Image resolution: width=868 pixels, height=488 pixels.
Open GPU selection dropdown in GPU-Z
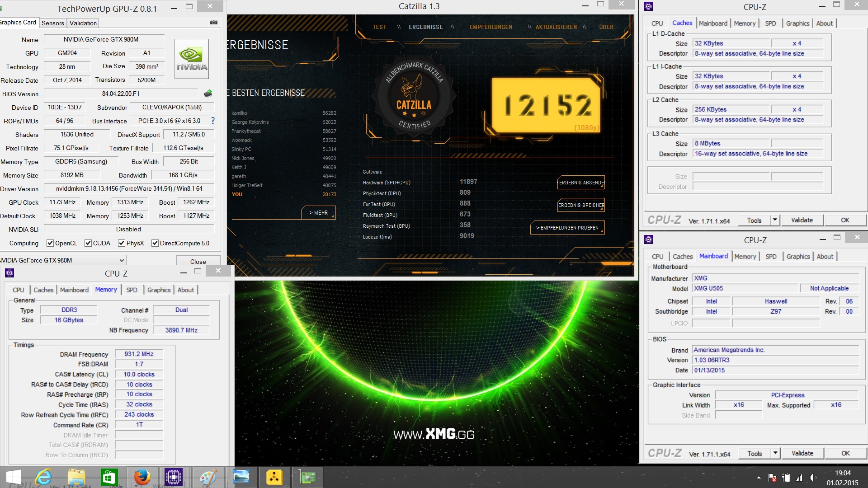click(63, 260)
